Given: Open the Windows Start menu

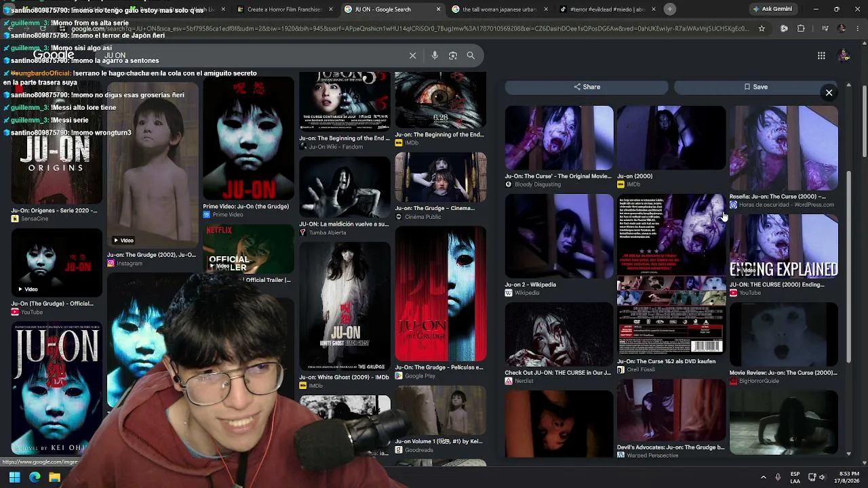Looking at the screenshot, I should coord(14,477).
